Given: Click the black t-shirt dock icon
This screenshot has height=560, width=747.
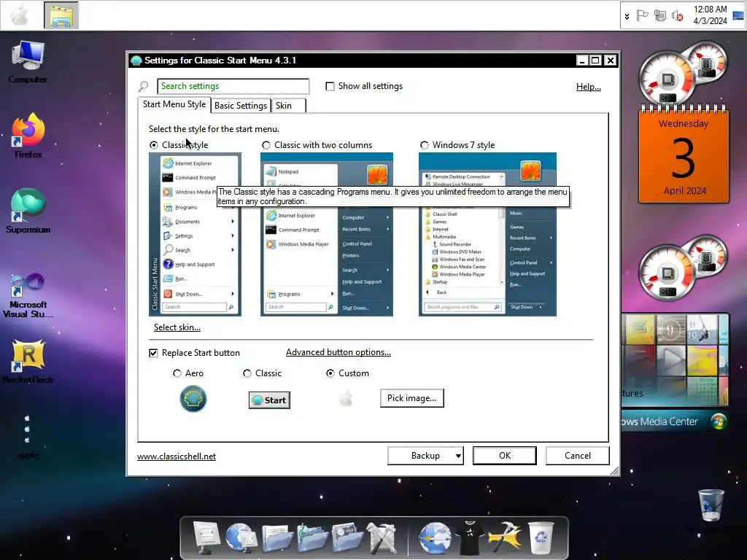Looking at the screenshot, I should [470, 538].
